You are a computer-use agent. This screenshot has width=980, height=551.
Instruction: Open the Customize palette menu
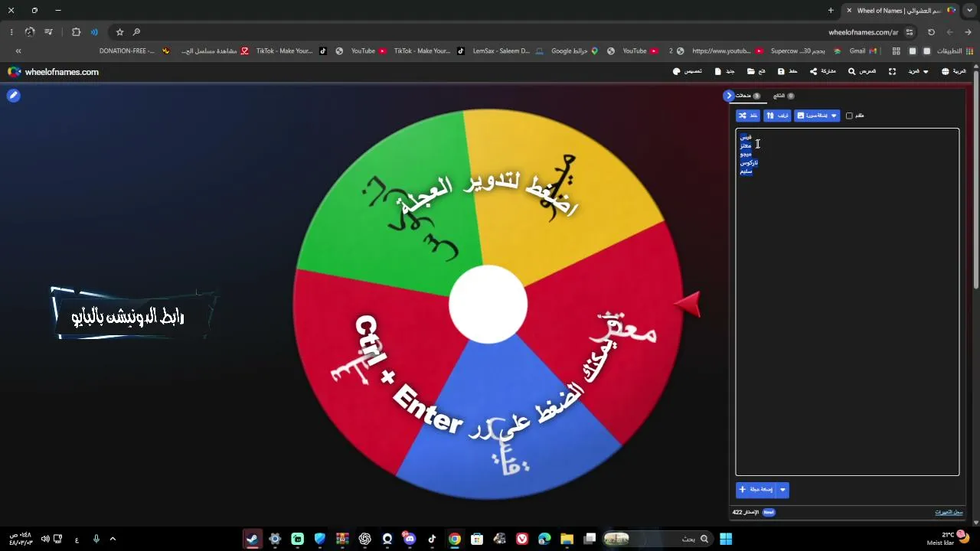[687, 71]
